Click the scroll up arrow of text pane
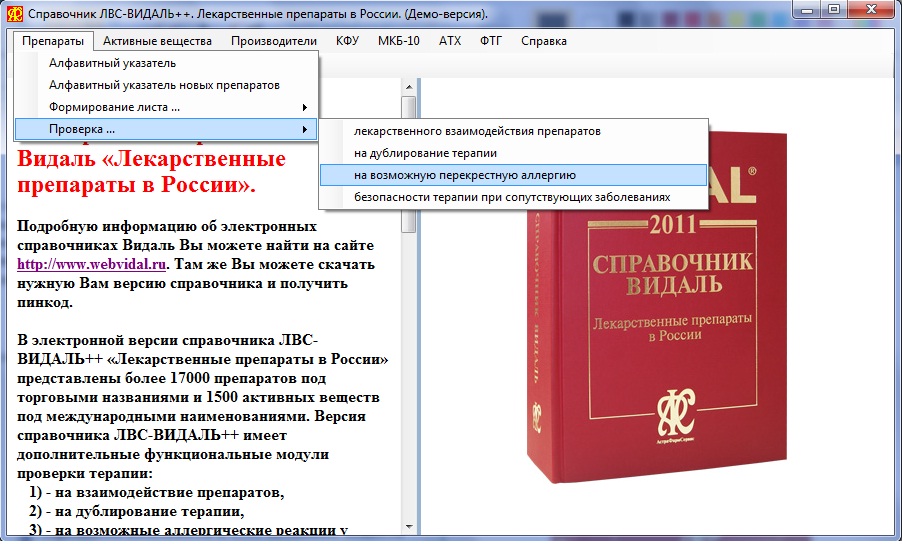902x544 pixels. (409, 87)
